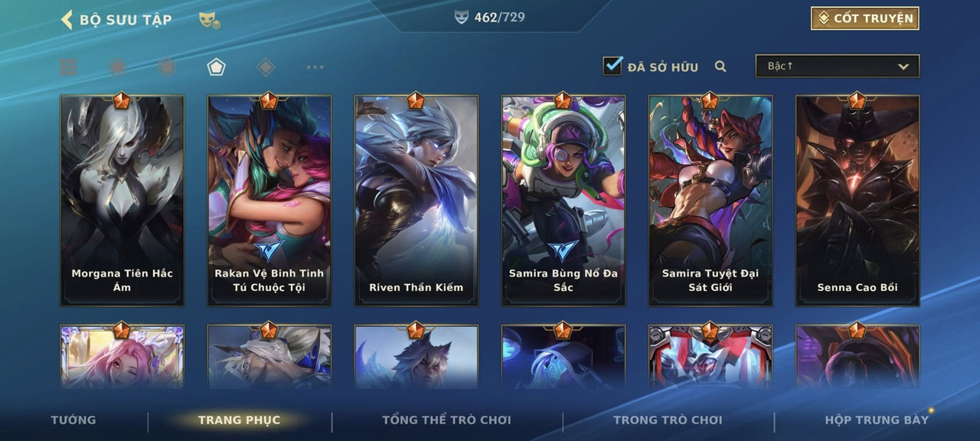
Task: Select the hexagon rarity filter icon
Action: pyautogui.click(x=166, y=67)
